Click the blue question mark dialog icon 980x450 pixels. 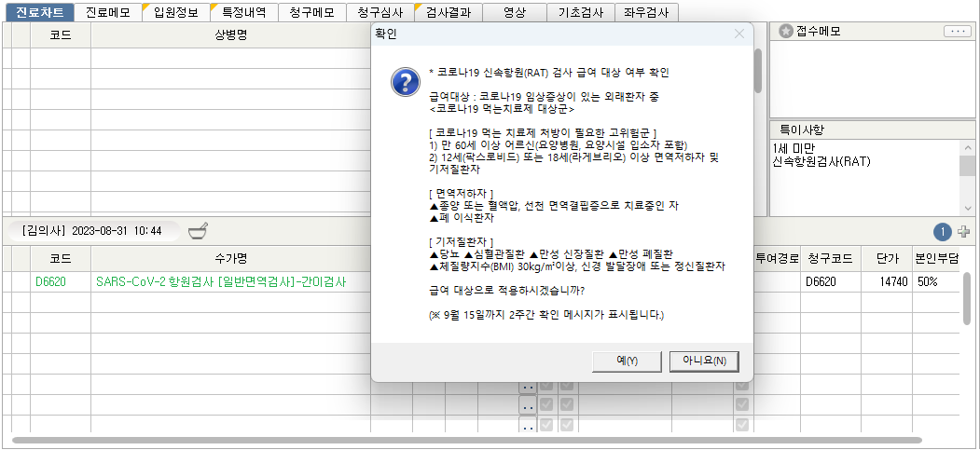coord(405,82)
